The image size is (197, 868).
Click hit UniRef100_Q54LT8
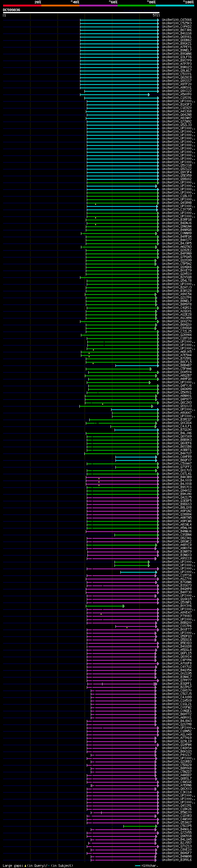[177, 281]
